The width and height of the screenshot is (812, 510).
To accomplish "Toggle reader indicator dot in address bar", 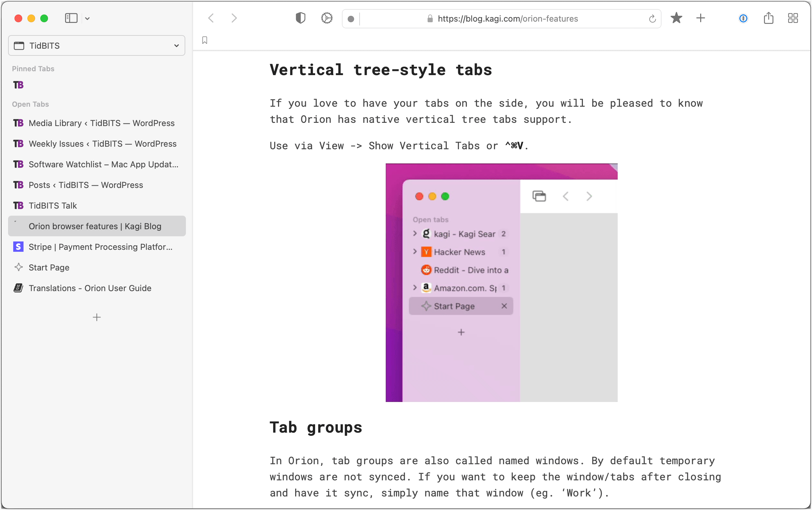I will [x=351, y=19].
